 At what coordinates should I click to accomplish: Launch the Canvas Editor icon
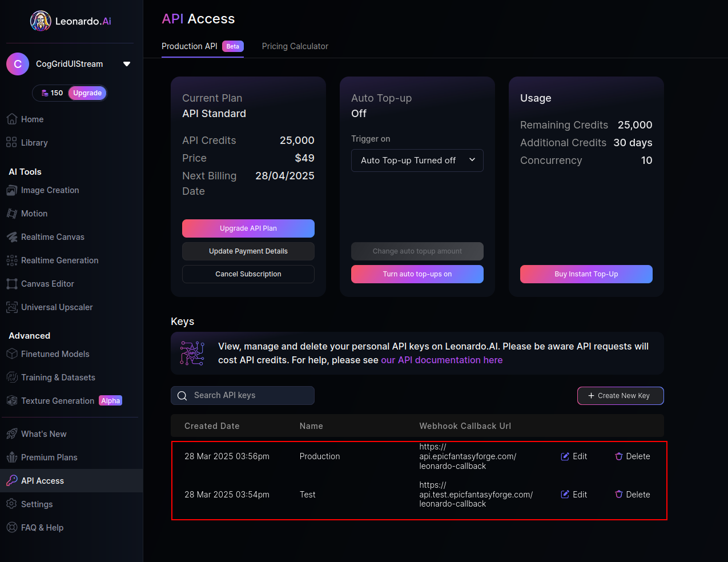(x=11, y=284)
